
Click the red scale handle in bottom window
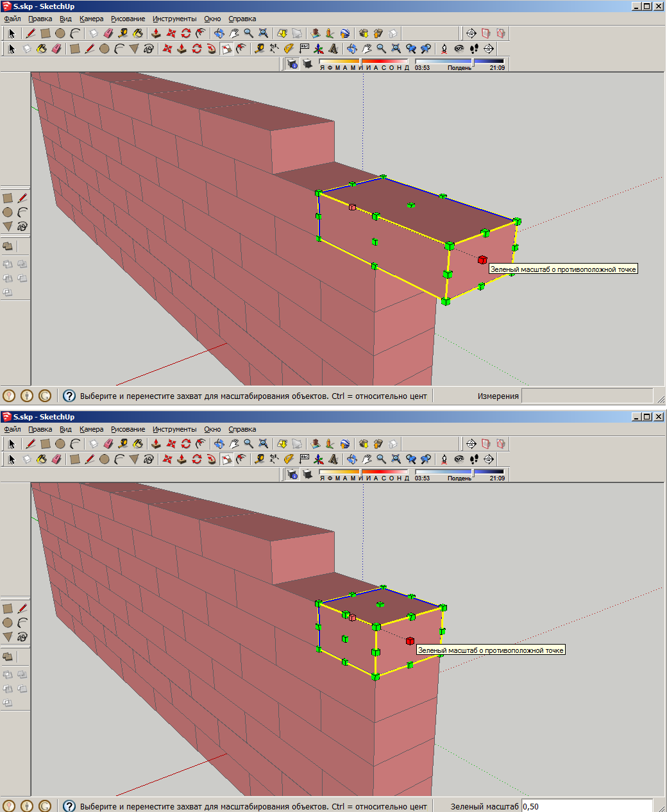pos(410,641)
